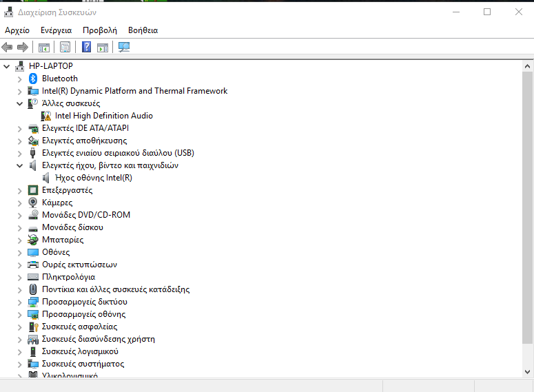Minimize the Διαχείριση Συσκευών window
This screenshot has width=534, height=392.
(456, 12)
